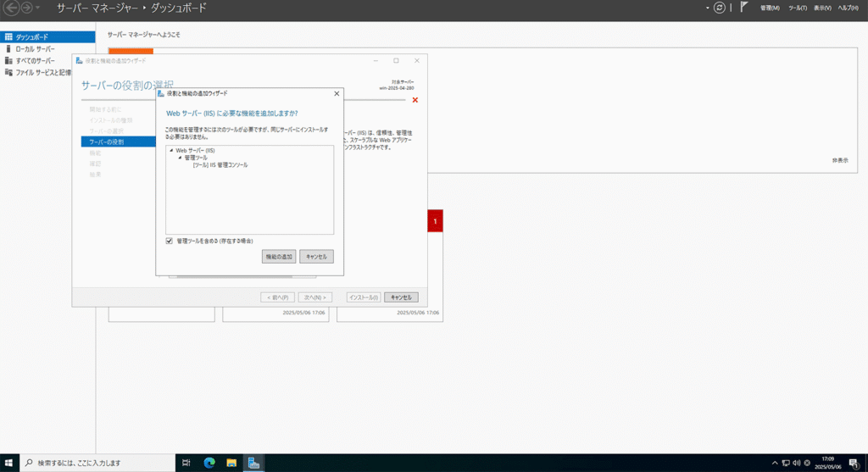868x472 pixels.
Task: Click the back arrow in Server Manager header
Action: 12,8
